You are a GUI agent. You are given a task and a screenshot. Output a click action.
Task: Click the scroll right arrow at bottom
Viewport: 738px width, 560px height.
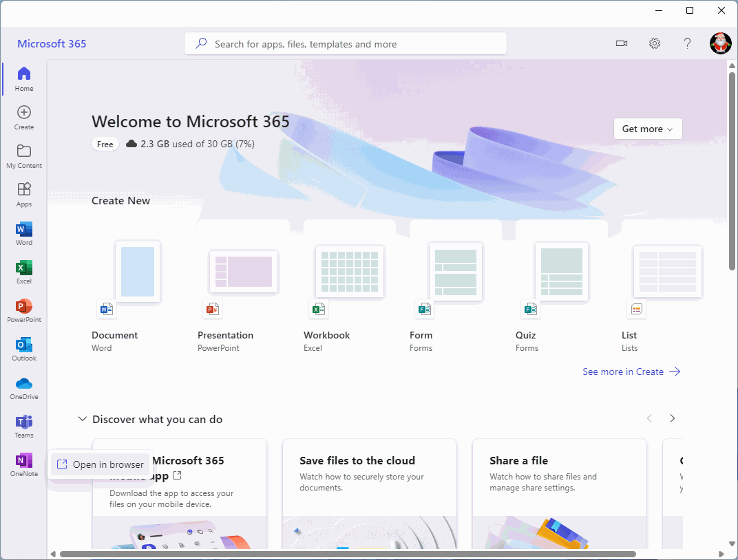[721, 554]
